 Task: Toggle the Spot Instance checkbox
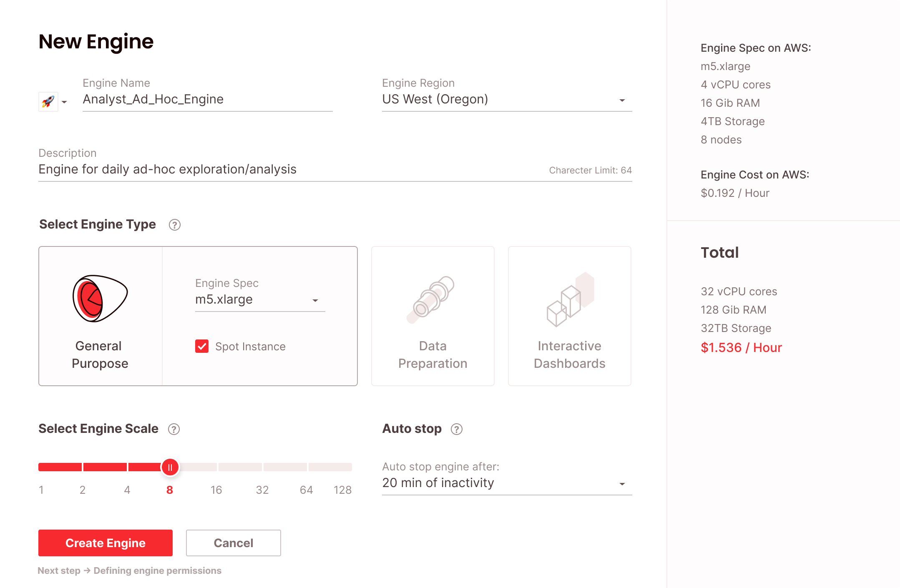[202, 346]
